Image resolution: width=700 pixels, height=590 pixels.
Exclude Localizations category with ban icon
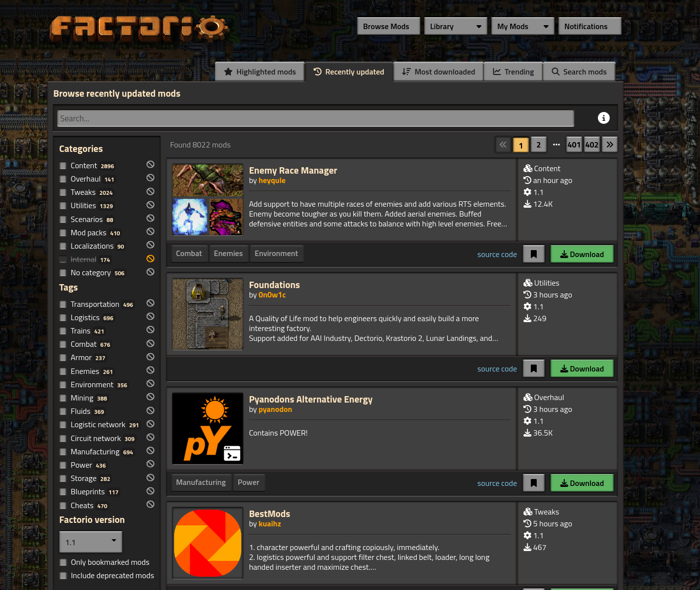tap(150, 245)
